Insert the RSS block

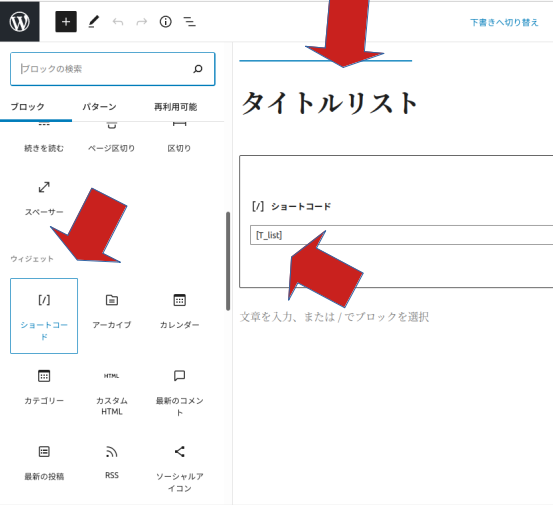[112, 463]
